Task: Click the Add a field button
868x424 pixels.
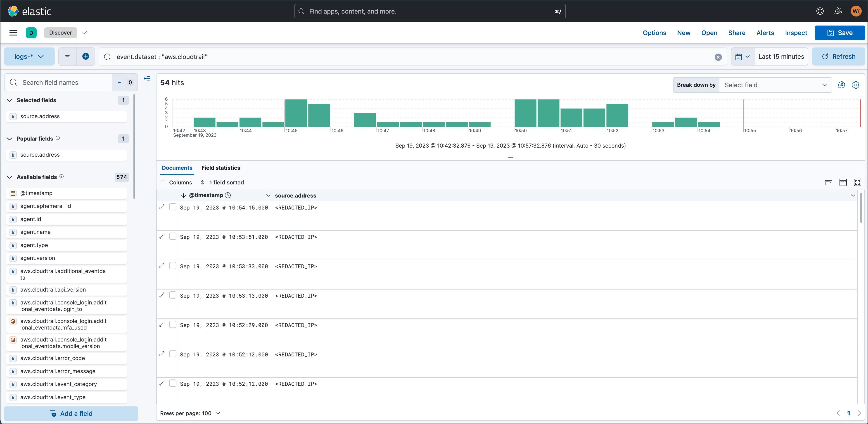Action: 71,413
